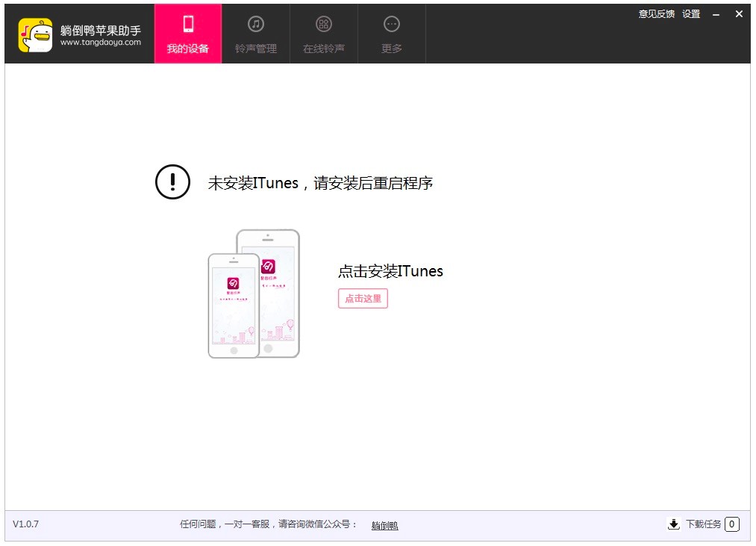Open 意见反馈 feedback link
This screenshot has width=756, height=546.
click(656, 14)
